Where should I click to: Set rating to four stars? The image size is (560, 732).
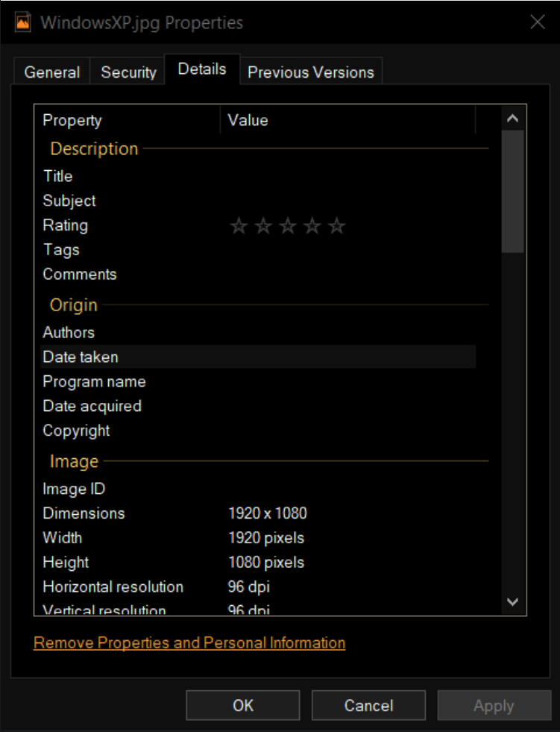[312, 226]
